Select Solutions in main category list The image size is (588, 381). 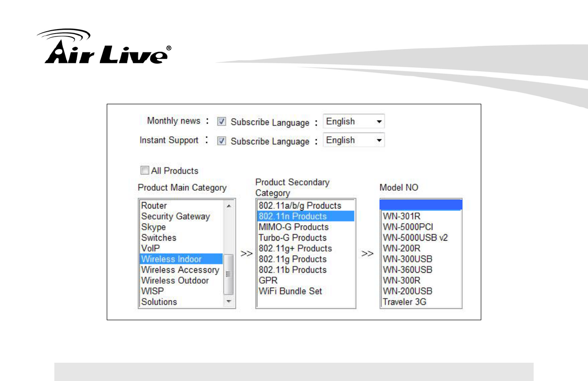181,302
